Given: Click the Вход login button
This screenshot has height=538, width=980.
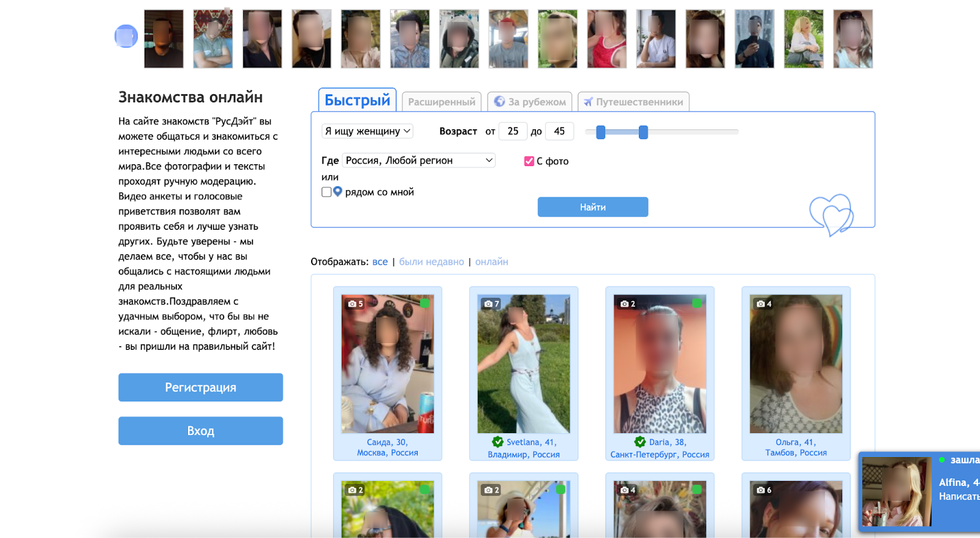Looking at the screenshot, I should [201, 431].
